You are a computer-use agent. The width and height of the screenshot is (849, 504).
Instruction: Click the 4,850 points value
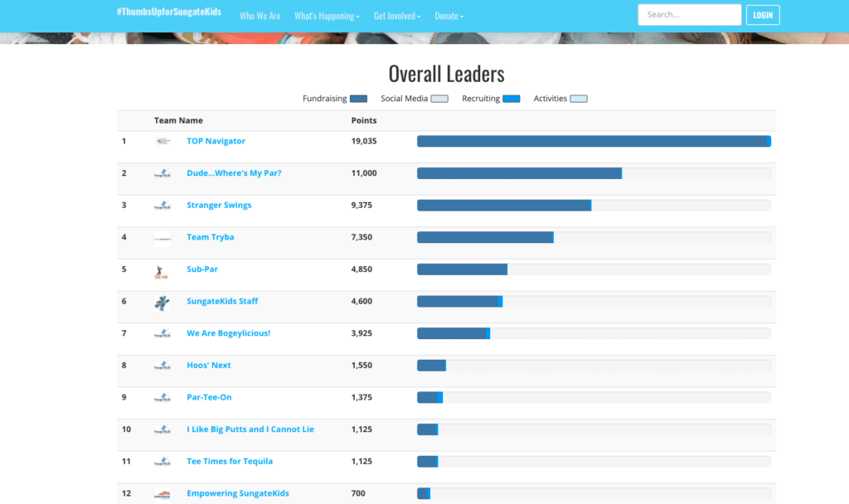click(x=361, y=269)
